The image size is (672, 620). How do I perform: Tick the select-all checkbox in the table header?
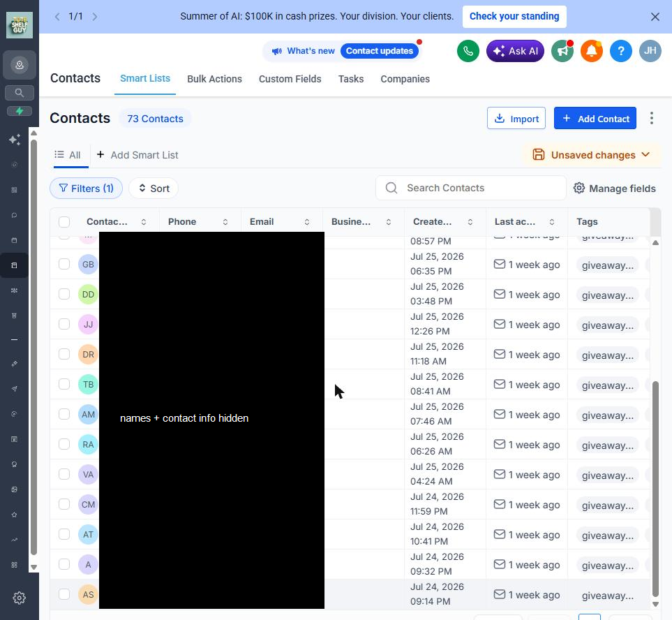pos(64,221)
